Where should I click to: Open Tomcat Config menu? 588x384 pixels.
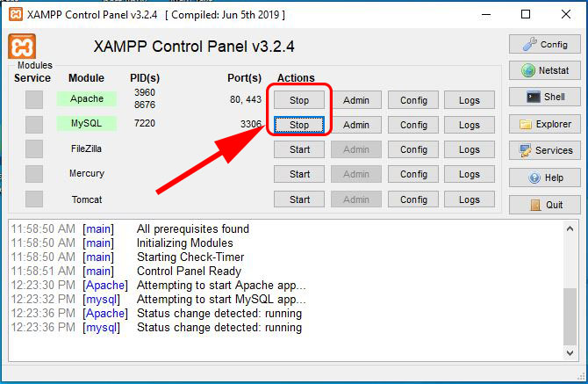click(x=413, y=199)
